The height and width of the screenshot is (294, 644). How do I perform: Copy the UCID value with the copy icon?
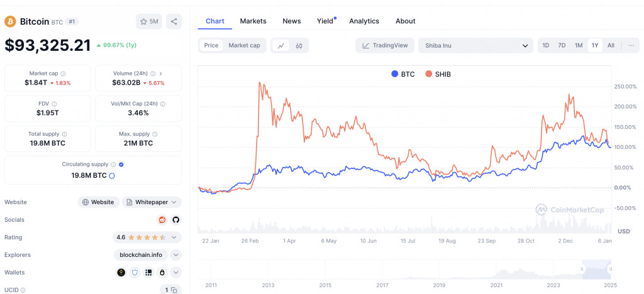174,290
